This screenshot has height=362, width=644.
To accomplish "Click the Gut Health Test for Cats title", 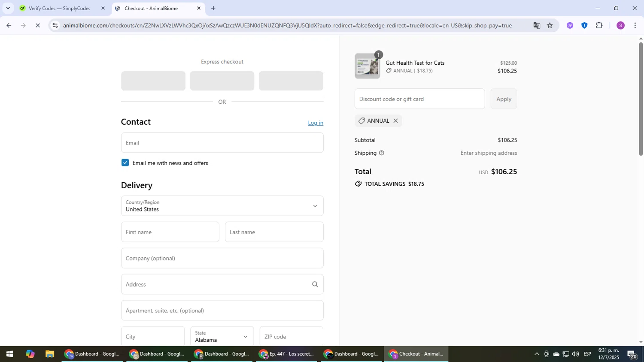I will tap(415, 63).
